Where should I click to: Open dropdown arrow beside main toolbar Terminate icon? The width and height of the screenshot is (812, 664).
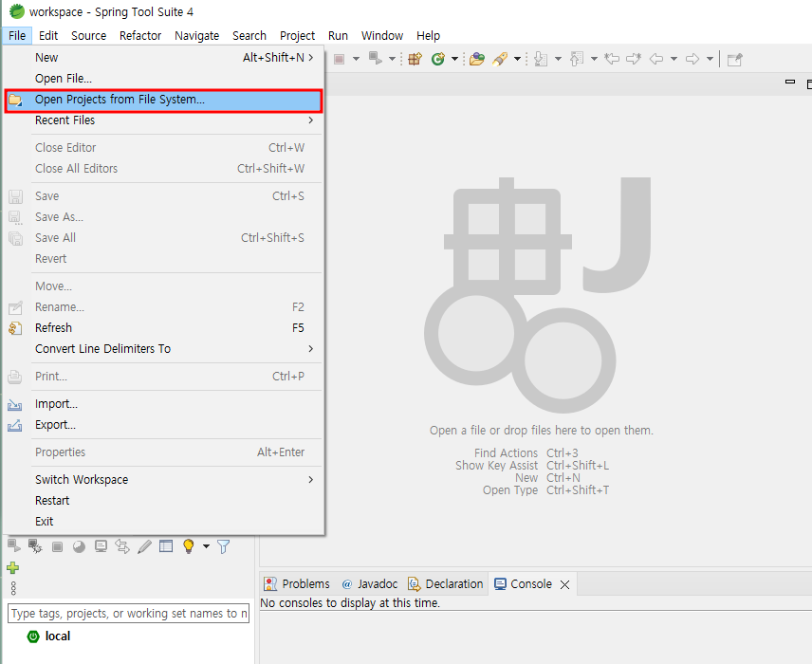coord(356,59)
